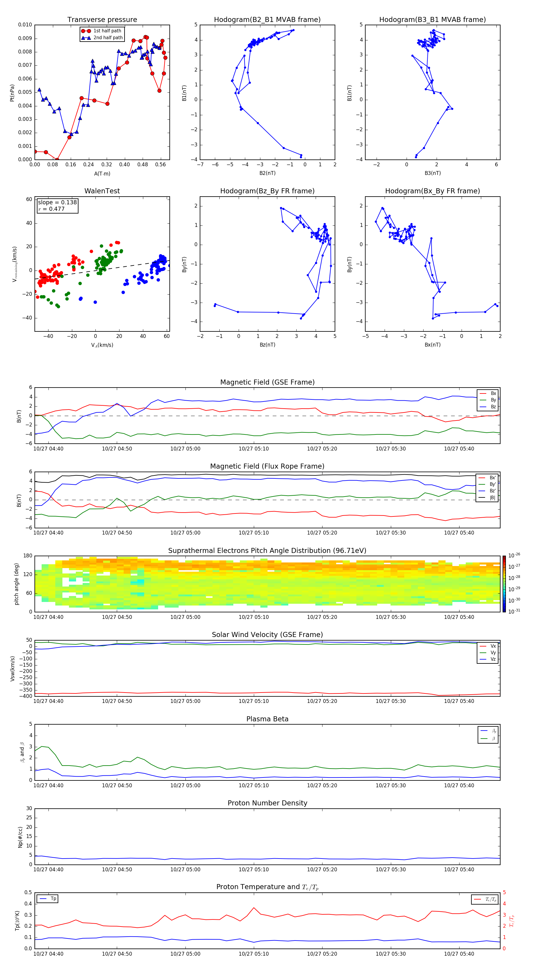The height and width of the screenshot is (980, 535).
Task: Click the 'V_A(km/s)' x-axis label
Action: coord(102,345)
